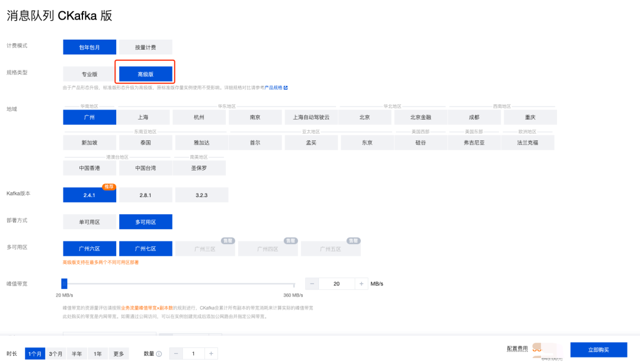Image resolution: width=640 pixels, height=364 pixels.
Task: Select 法兰克福 region
Action: pyautogui.click(x=528, y=143)
